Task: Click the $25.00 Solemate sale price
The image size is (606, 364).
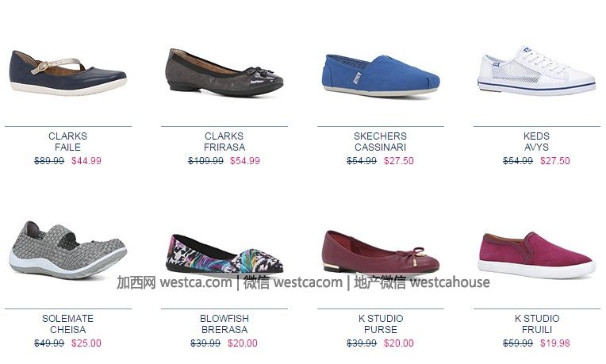Action: click(86, 343)
